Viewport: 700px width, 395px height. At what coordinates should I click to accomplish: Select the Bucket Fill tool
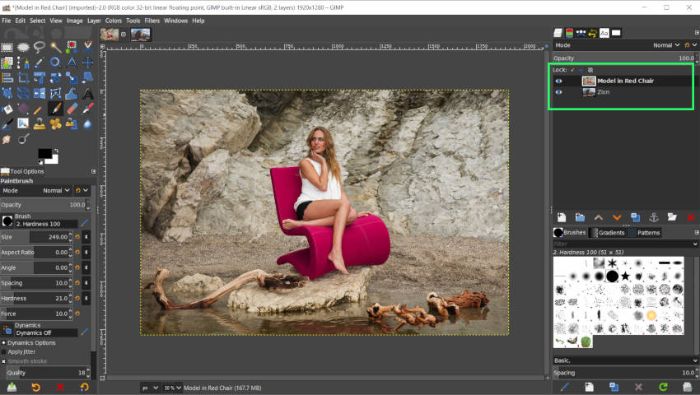pos(7,108)
